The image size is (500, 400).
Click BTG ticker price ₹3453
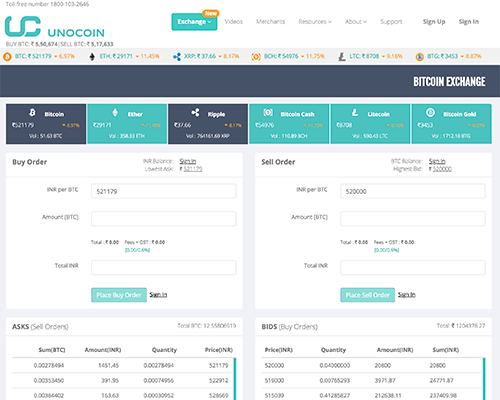click(x=449, y=56)
